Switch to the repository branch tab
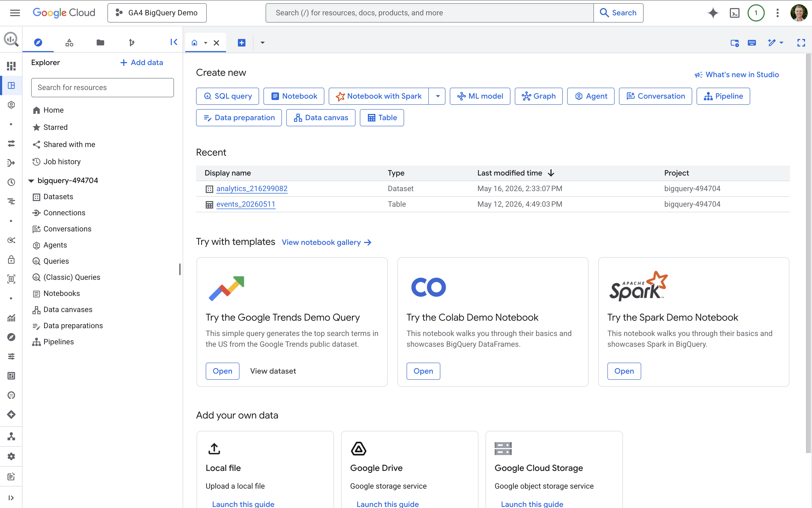 click(x=132, y=42)
